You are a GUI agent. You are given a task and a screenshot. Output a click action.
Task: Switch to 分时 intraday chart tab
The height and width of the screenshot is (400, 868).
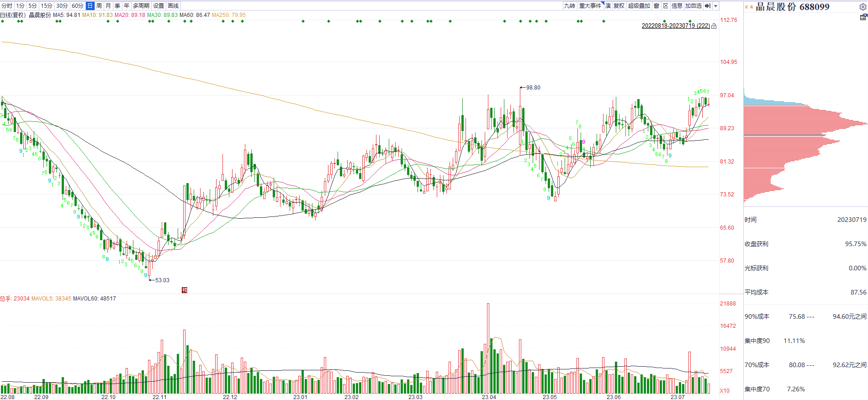click(7, 6)
